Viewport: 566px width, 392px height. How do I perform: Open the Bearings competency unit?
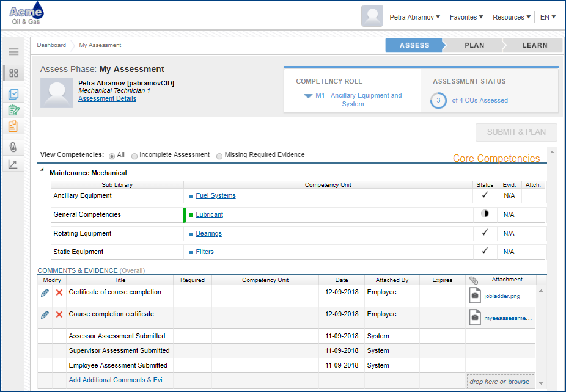tap(208, 233)
